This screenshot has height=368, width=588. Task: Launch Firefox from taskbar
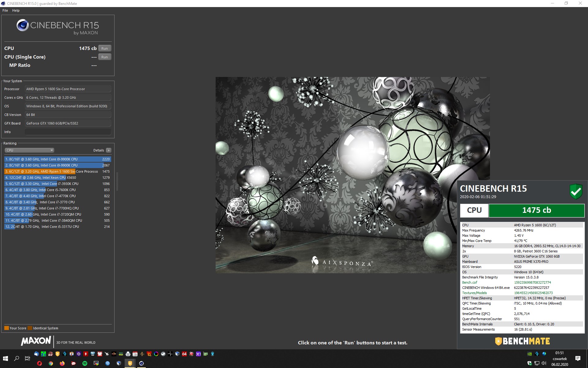[x=62, y=363]
